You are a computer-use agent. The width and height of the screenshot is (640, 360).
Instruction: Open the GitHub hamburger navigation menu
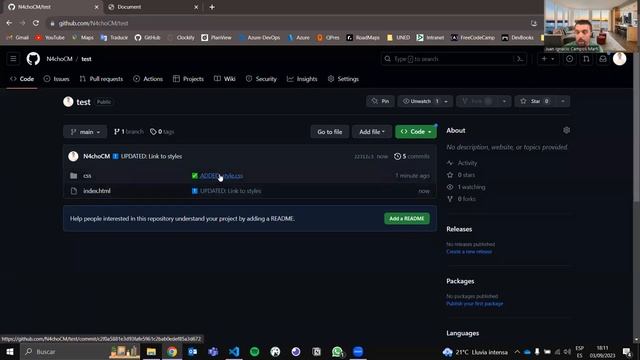tap(13, 59)
